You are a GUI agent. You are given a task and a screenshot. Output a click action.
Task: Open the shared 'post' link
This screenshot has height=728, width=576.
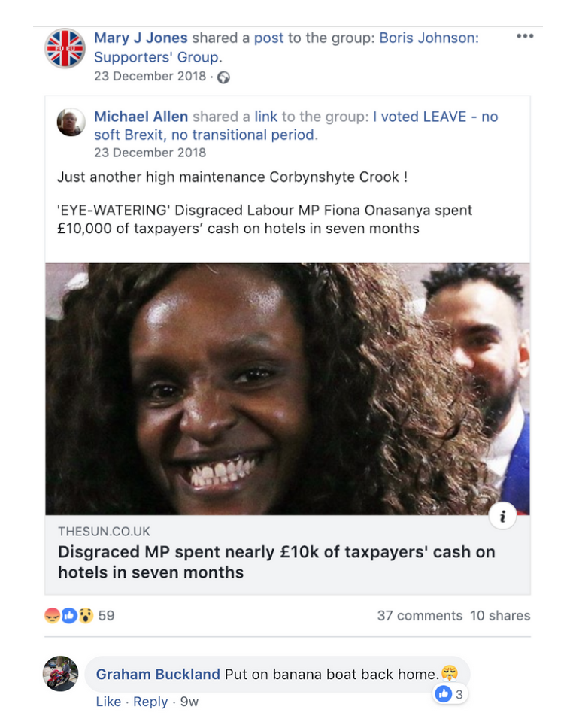pos(268,38)
